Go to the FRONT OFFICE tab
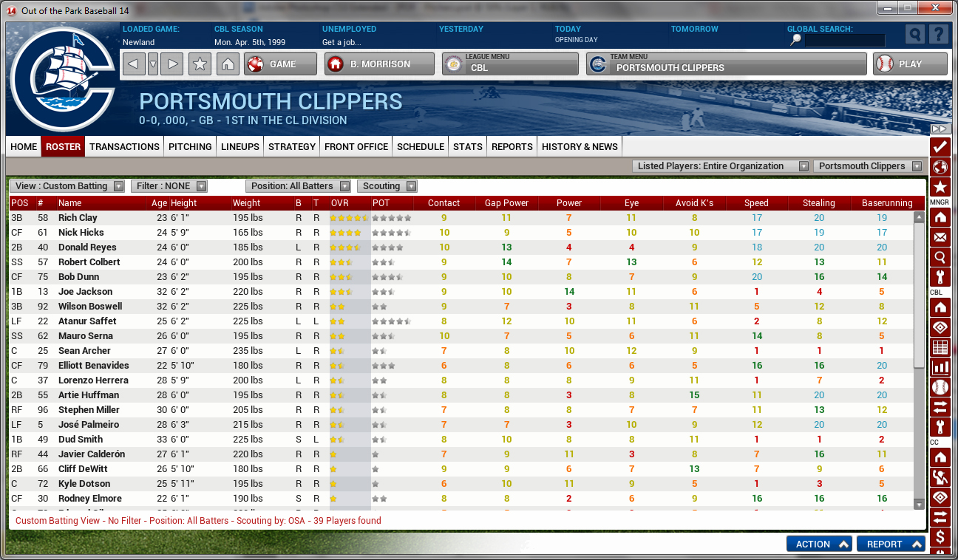The image size is (958, 560). (356, 146)
